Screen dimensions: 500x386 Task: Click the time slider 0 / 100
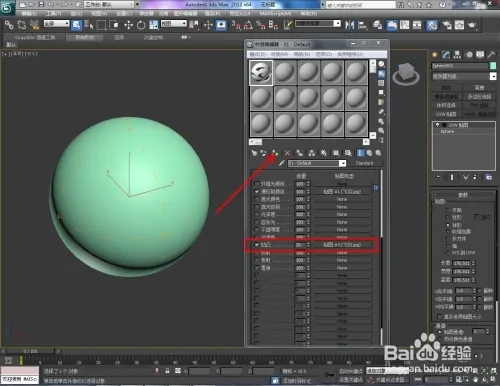click(x=30, y=351)
